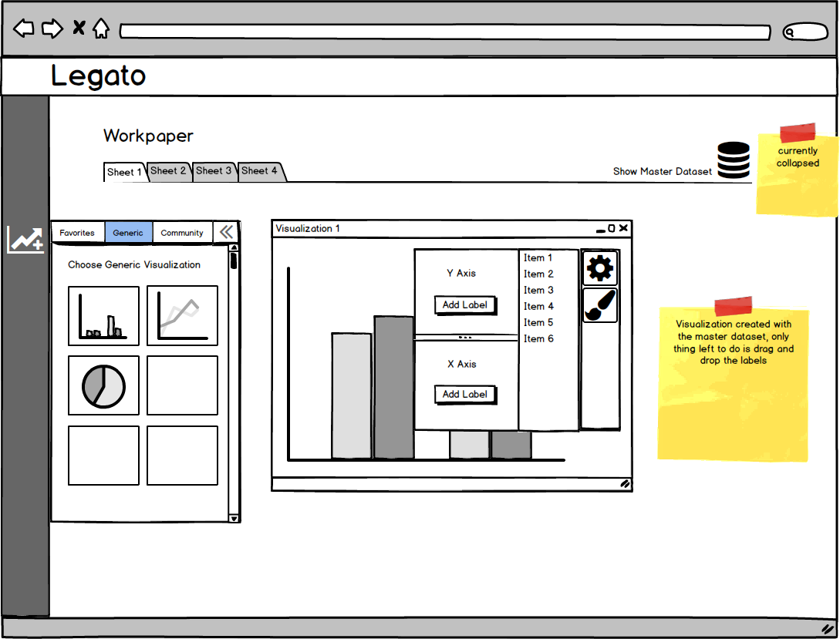The height and width of the screenshot is (639, 840).
Task: Click the browser window resize grip
Action: pos(828,628)
